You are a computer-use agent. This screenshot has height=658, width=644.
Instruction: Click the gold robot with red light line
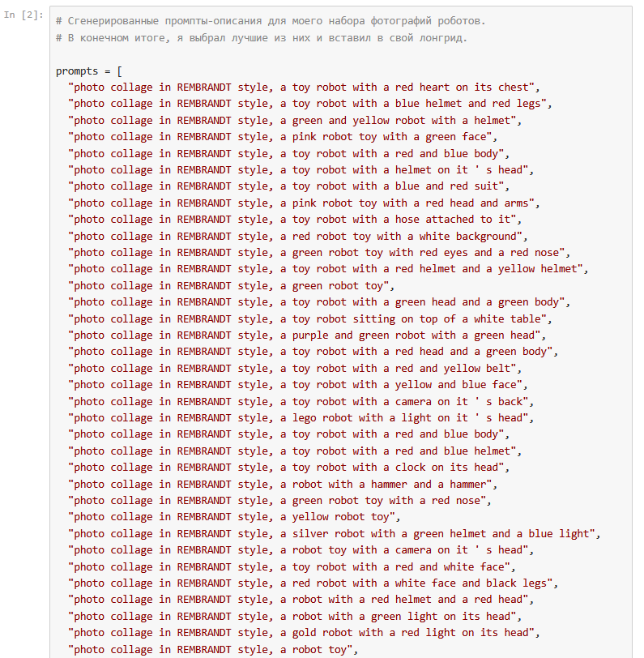[x=304, y=633]
